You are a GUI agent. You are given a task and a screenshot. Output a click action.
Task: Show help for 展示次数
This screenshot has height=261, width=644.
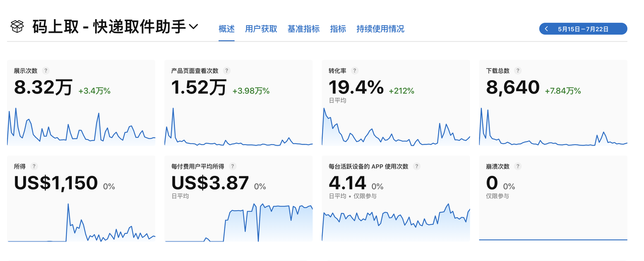pos(46,71)
